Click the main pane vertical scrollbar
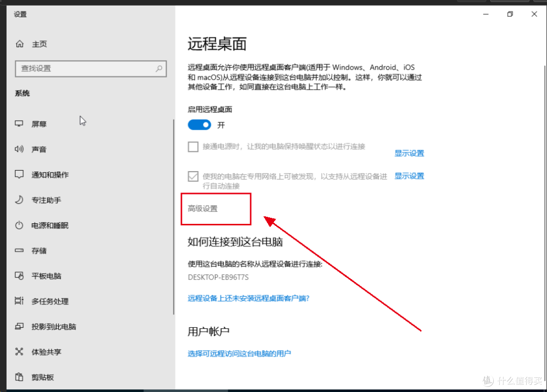This screenshot has width=547, height=392. click(x=545, y=223)
